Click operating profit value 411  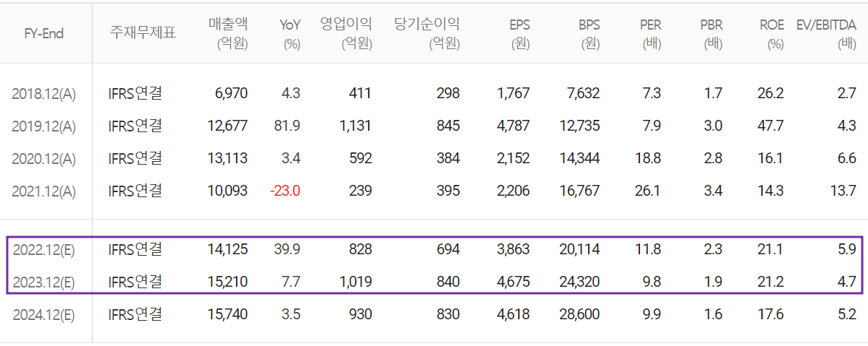[360, 93]
